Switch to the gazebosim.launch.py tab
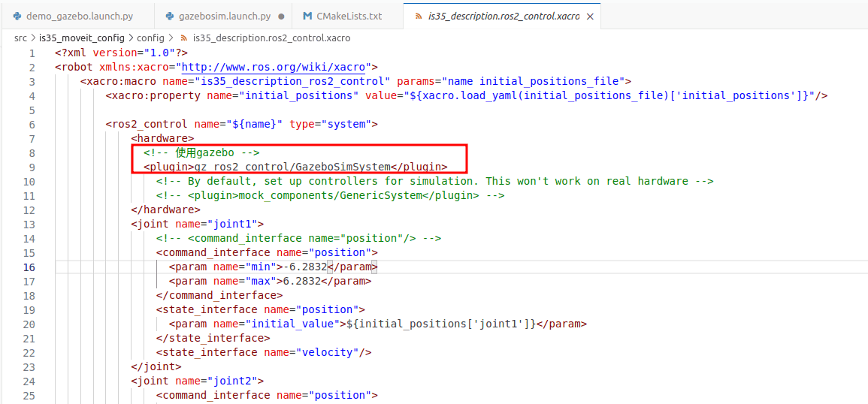Viewport: 868px width, 404px height. click(x=225, y=16)
